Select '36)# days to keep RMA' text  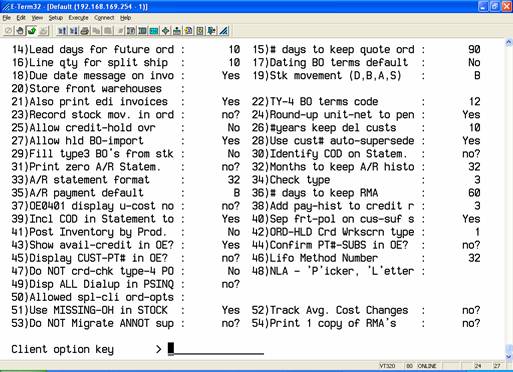tap(315, 192)
